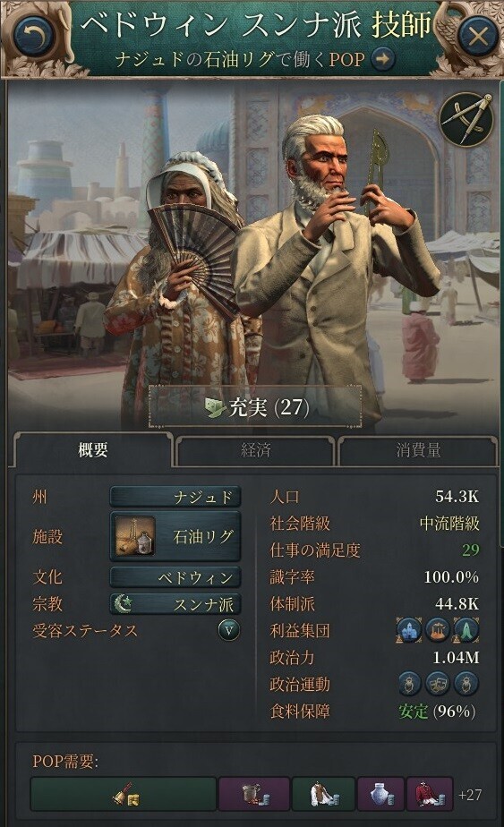Viewport: 504px width, 827px height.
Task: Click the services bell POP need
Action: [x=124, y=794]
